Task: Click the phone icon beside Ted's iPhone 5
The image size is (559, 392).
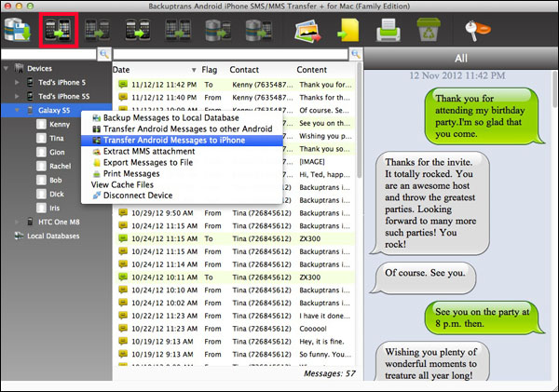Action: (x=31, y=82)
